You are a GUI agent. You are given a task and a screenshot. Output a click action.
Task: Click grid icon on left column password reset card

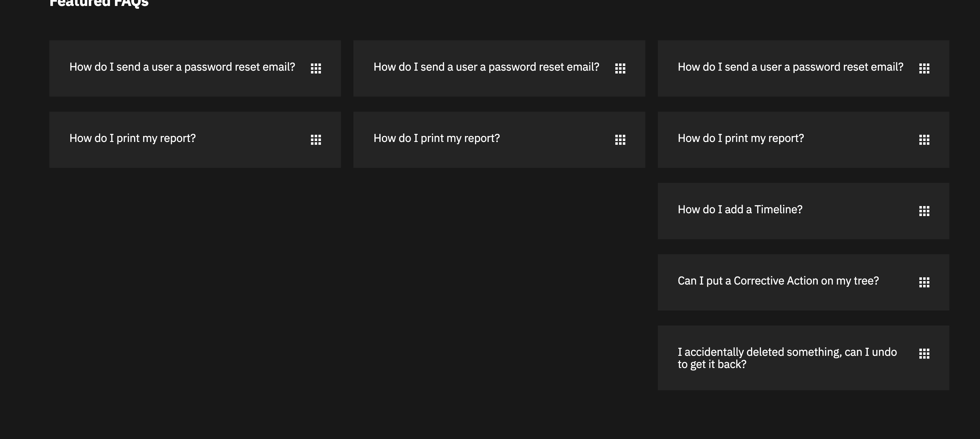pyautogui.click(x=316, y=68)
